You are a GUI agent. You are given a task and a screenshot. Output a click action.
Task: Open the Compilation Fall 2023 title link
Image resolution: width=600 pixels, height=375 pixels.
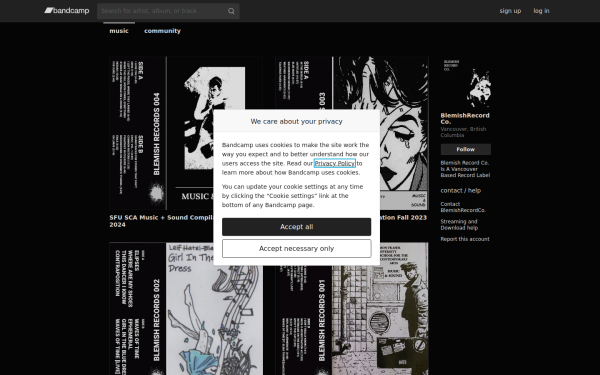pyautogui.click(x=403, y=217)
